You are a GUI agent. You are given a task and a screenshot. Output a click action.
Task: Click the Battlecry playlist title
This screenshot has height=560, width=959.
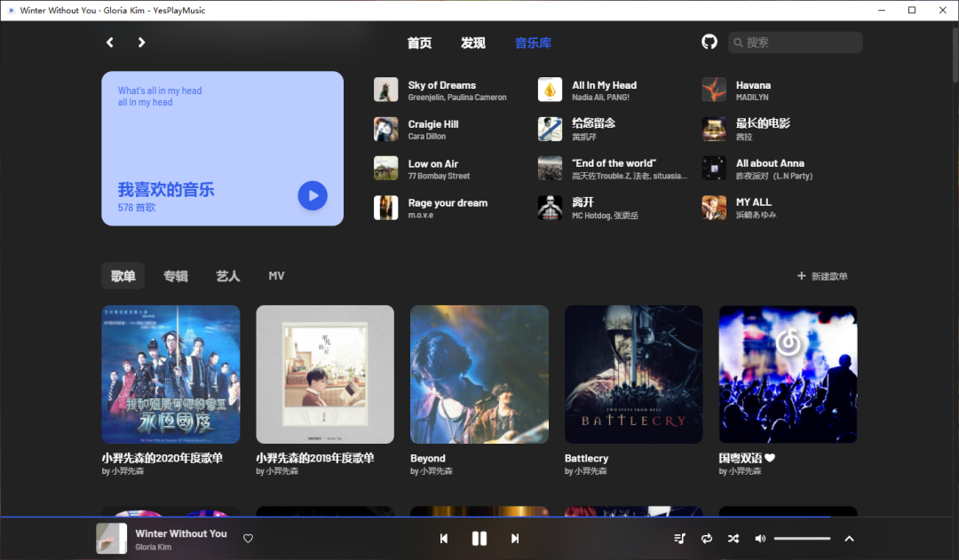(x=587, y=458)
